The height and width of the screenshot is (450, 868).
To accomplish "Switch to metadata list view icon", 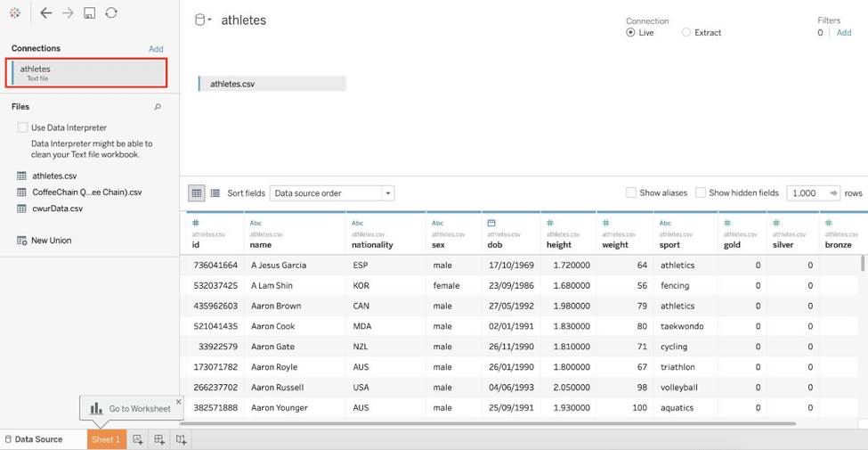I will (215, 193).
